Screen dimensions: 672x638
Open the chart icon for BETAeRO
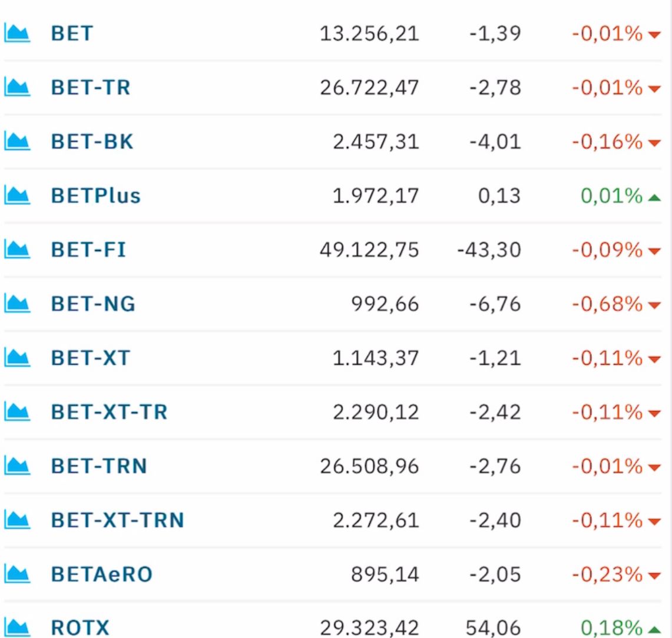pos(17,574)
